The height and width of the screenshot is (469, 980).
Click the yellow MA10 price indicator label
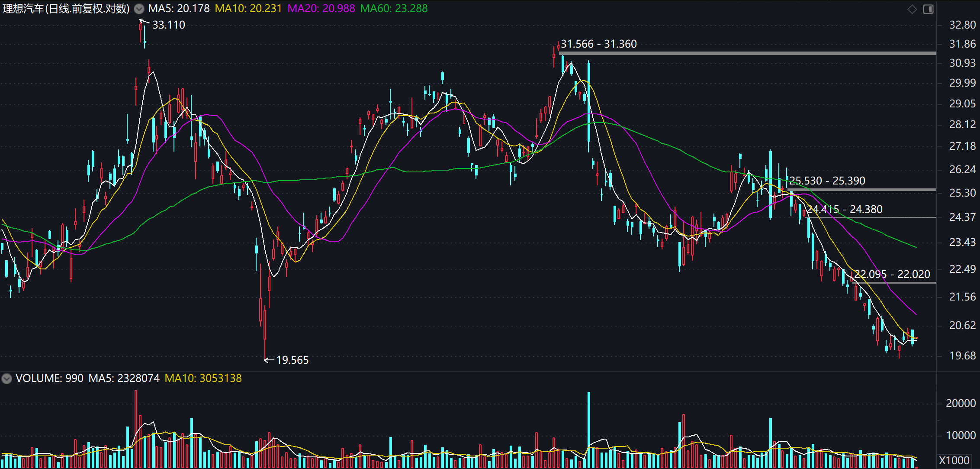click(248, 9)
